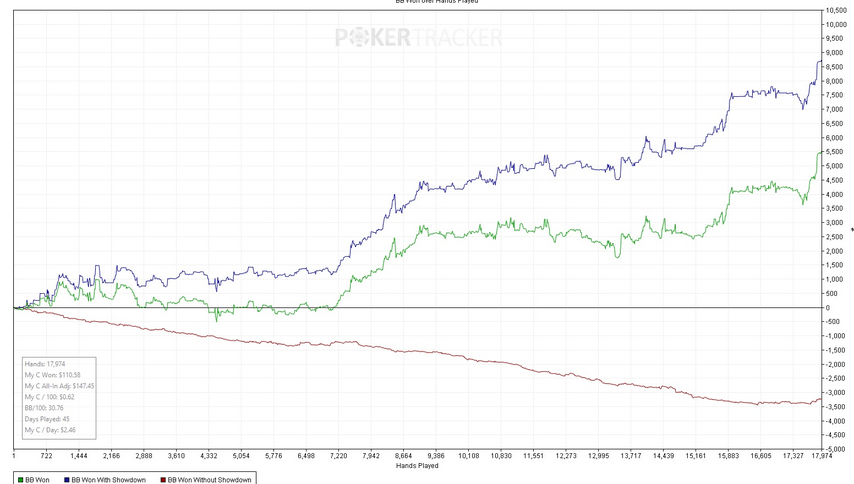Click the y-axis tick label "10,000"
Image resolution: width=854 pixels, height=484 pixels.
836,24
